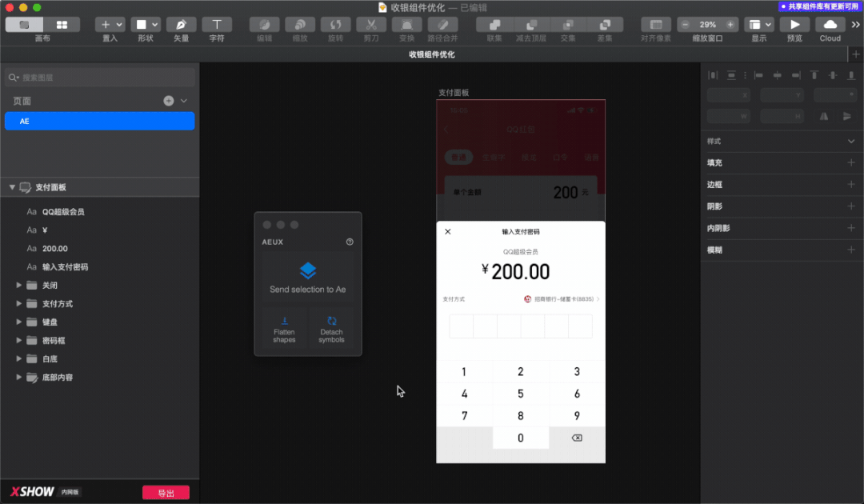864x504 pixels.
Task: Click the shared library update notification
Action: pyautogui.click(x=819, y=6)
